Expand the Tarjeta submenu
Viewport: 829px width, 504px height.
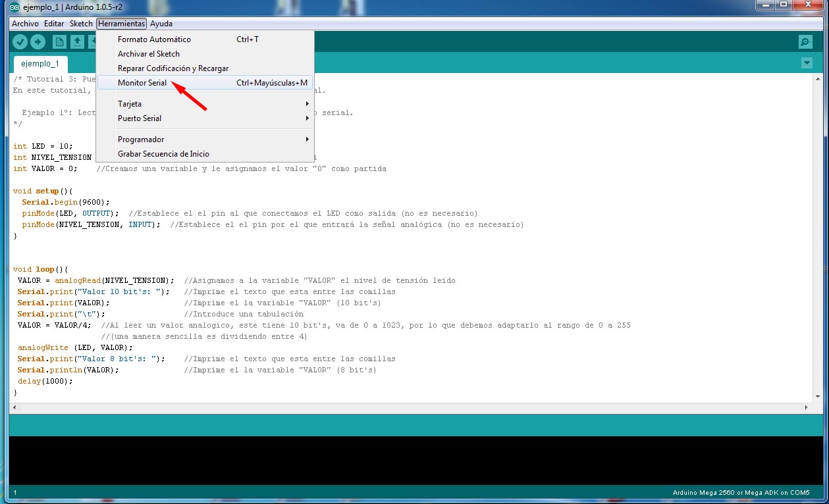205,104
